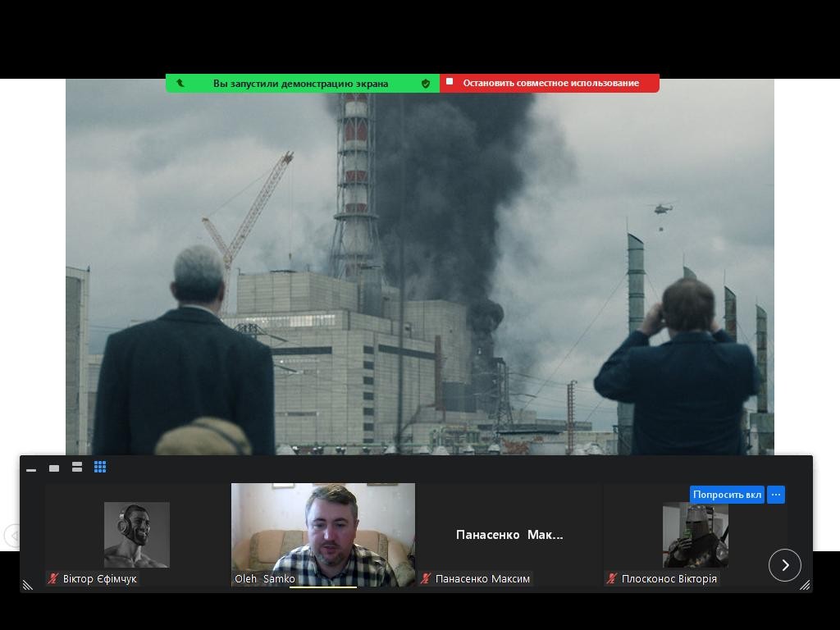Click muted mic icon of Віктор Єфімчук
This screenshot has height=630, width=840.
click(x=53, y=578)
